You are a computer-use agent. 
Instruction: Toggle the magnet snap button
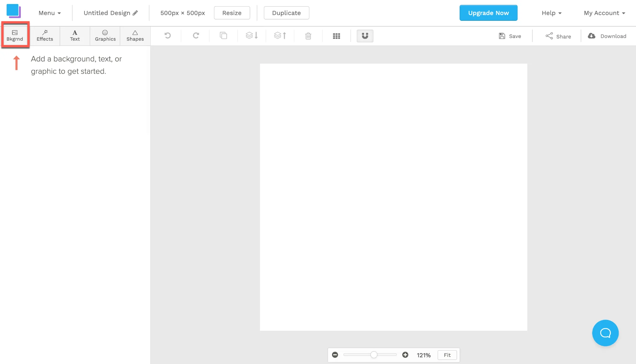[365, 36]
